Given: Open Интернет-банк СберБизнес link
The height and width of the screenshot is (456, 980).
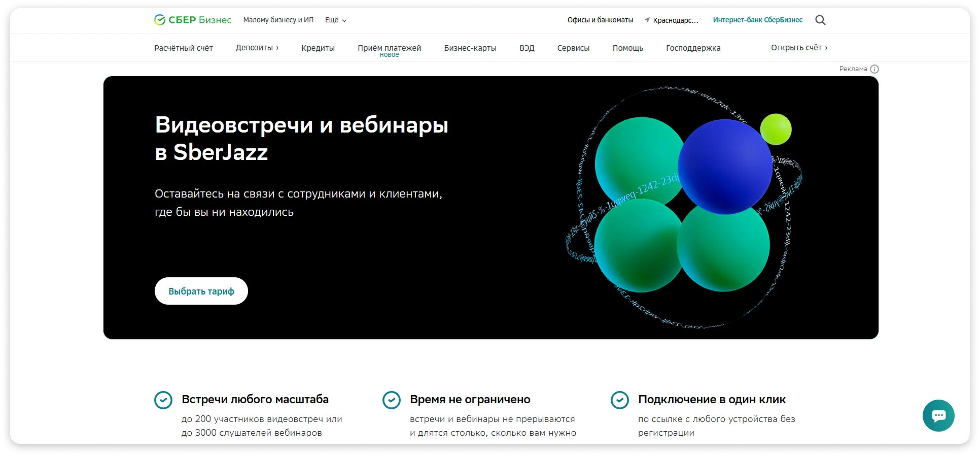Looking at the screenshot, I should click(758, 20).
